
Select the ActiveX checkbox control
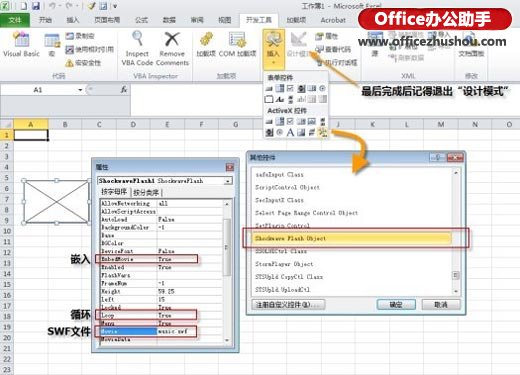tap(290, 121)
